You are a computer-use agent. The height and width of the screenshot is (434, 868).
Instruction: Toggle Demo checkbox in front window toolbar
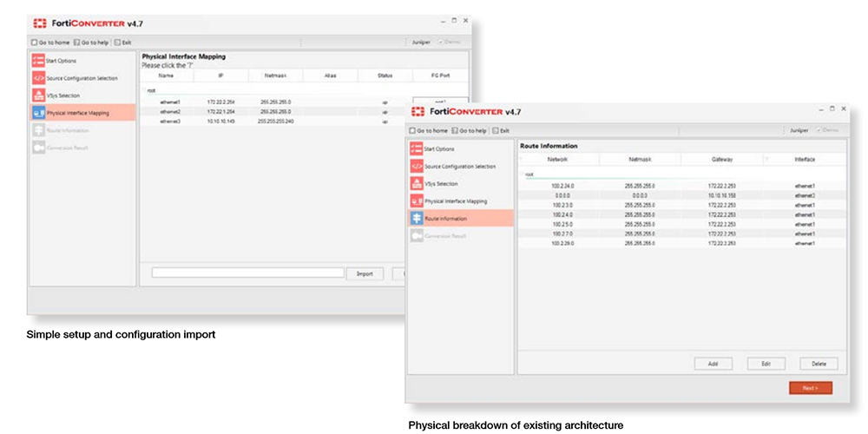[819, 130]
